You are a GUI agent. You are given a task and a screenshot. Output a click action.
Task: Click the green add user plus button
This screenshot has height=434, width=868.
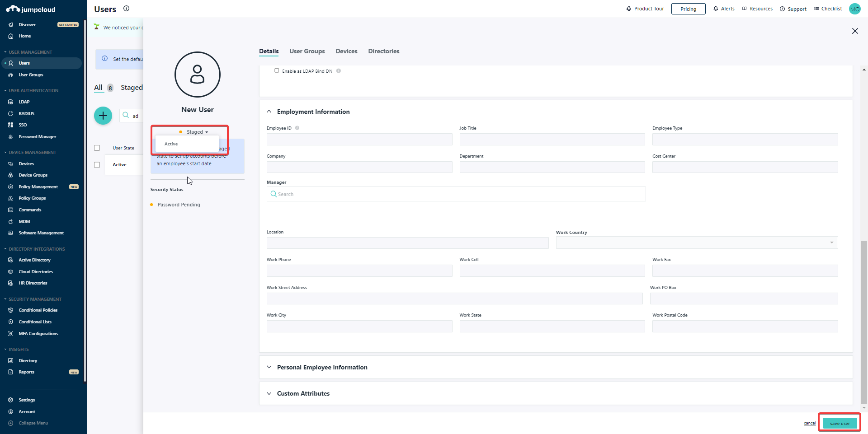[103, 116]
